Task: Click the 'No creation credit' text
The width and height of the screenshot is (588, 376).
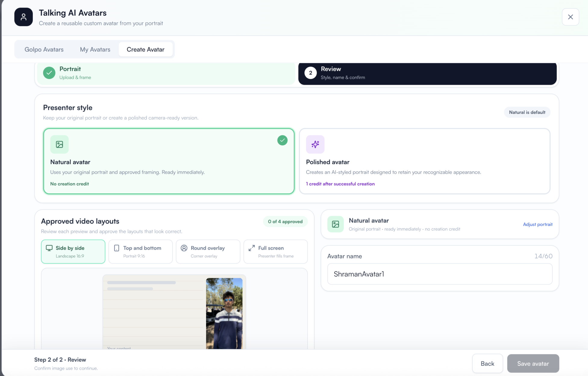Action: [x=70, y=184]
